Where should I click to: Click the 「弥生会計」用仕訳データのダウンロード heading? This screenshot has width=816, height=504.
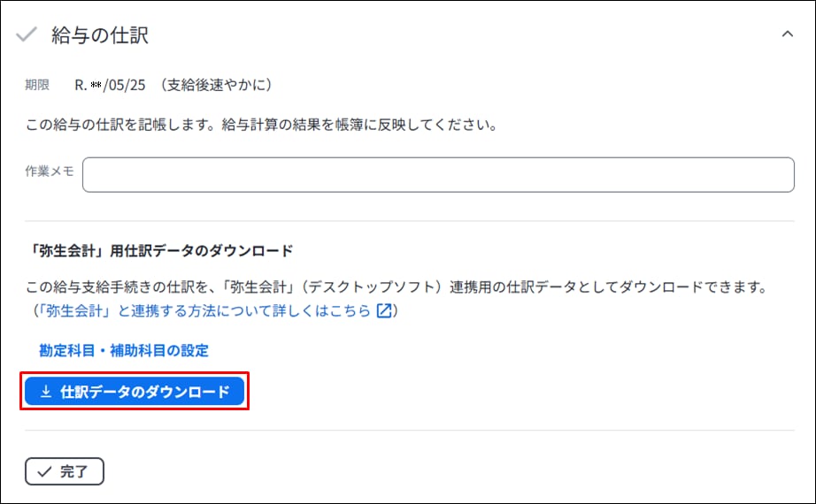click(159, 251)
